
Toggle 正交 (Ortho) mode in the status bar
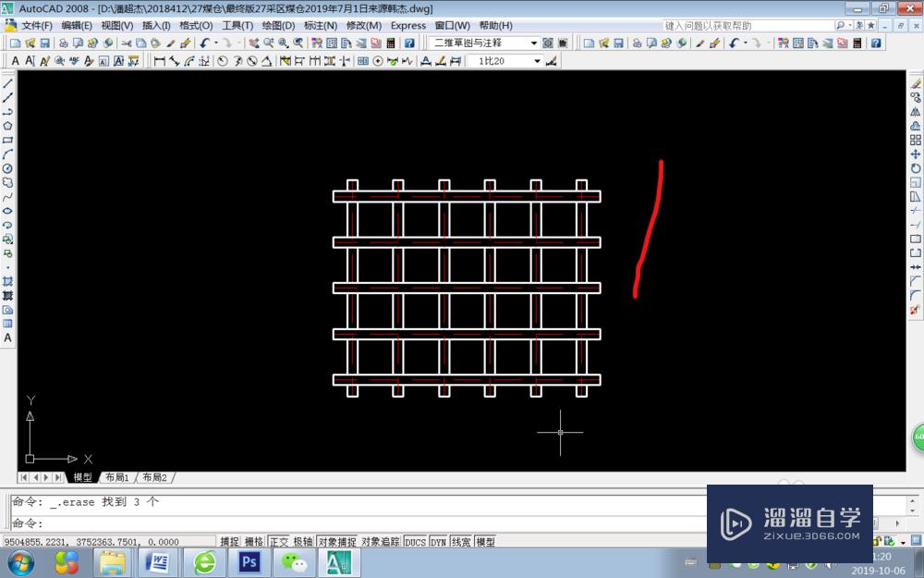coord(280,542)
